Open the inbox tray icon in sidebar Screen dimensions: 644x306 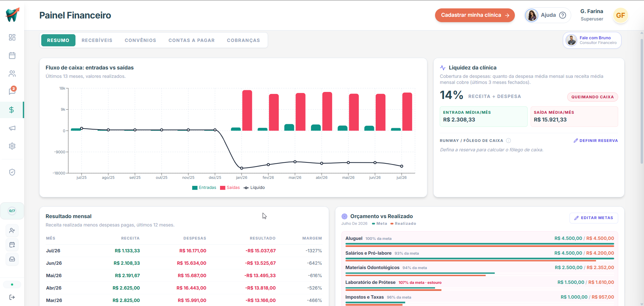click(x=12, y=259)
